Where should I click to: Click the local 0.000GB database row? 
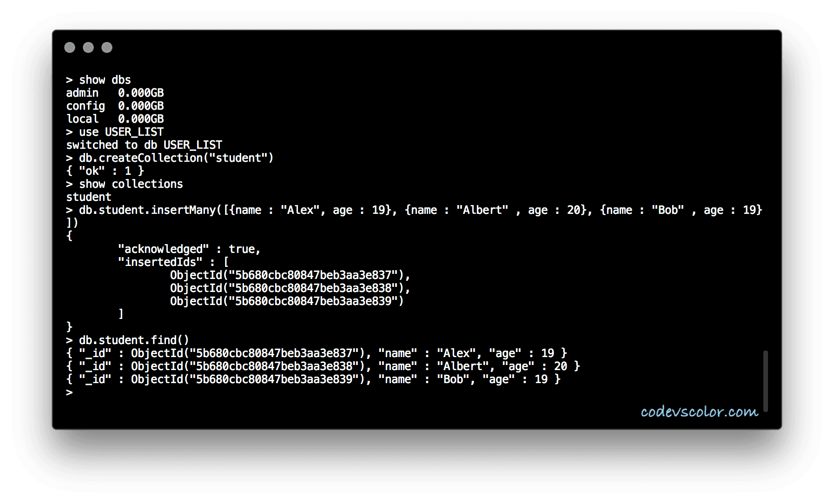tap(115, 119)
